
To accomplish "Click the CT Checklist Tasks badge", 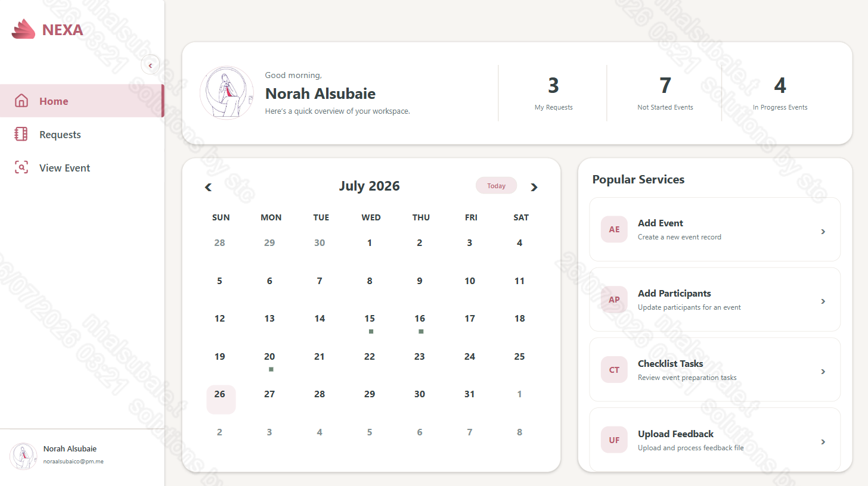I will click(x=614, y=370).
